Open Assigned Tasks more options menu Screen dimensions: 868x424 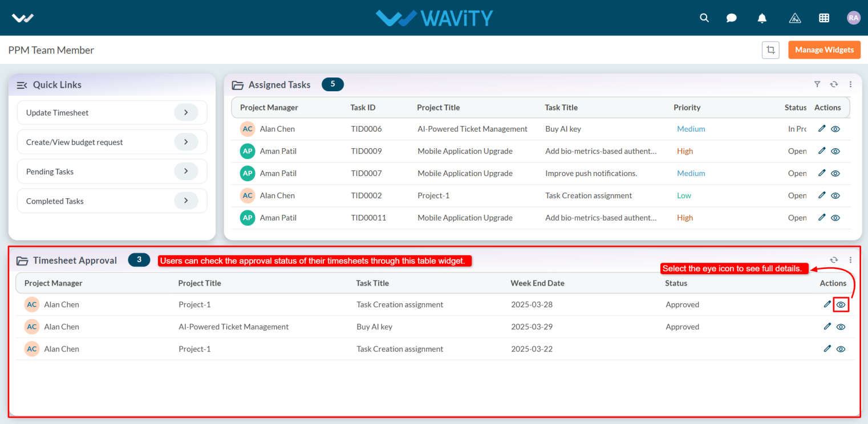850,84
